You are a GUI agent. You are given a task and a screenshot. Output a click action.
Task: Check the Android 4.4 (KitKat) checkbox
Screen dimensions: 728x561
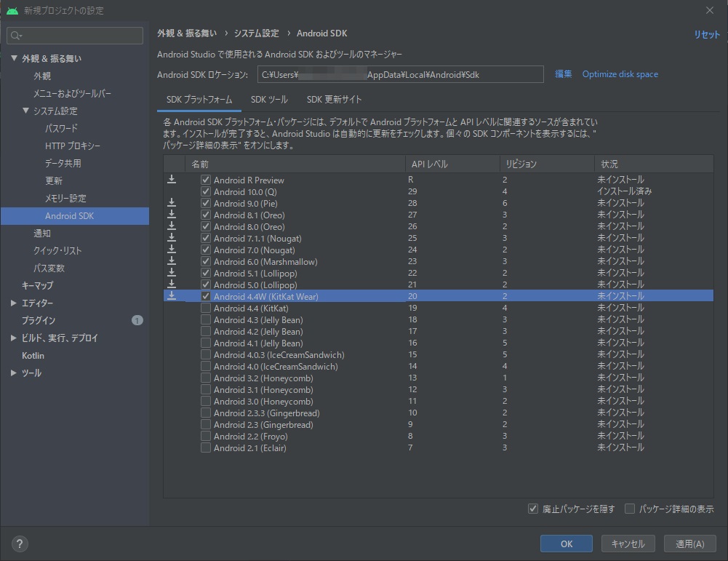coord(206,308)
